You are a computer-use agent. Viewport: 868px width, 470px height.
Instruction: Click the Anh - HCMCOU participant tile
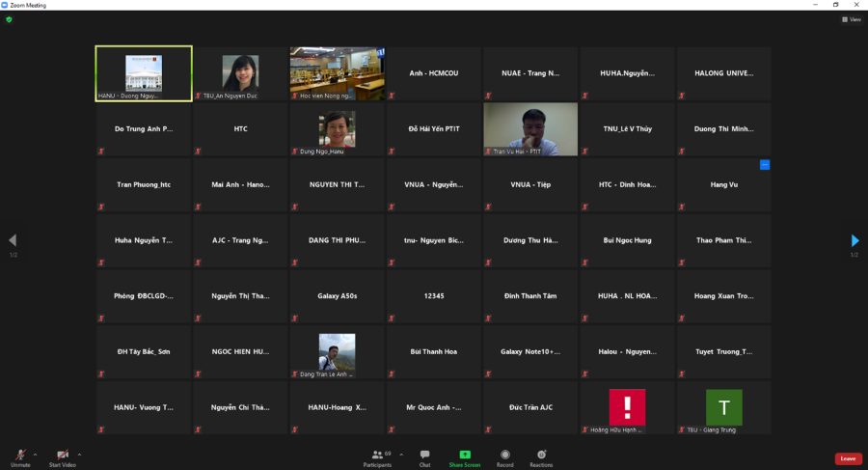[433, 73]
